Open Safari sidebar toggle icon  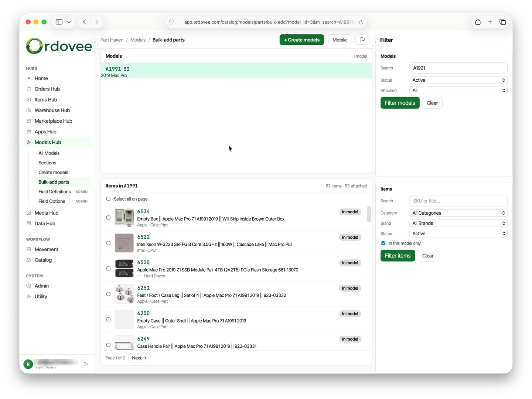pyautogui.click(x=59, y=22)
